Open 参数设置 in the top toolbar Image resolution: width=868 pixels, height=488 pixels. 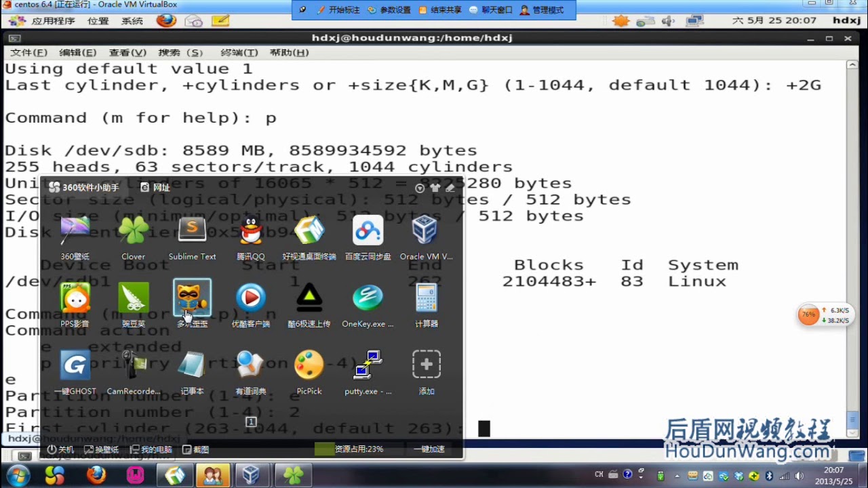tap(389, 10)
